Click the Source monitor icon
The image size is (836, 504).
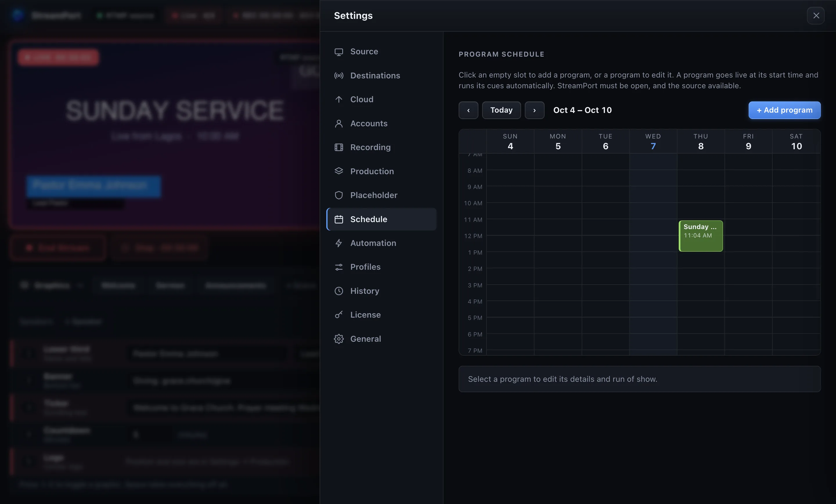338,52
